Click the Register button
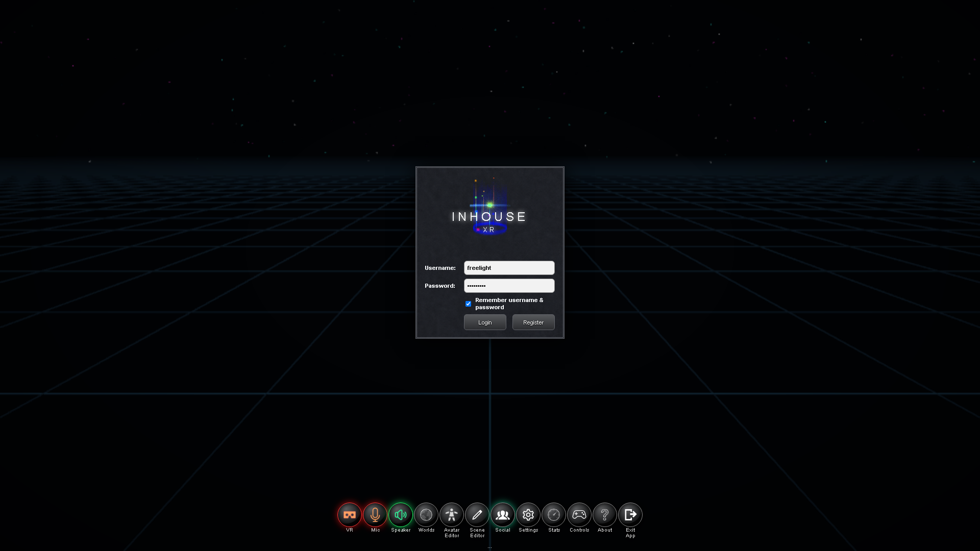 pos(533,322)
